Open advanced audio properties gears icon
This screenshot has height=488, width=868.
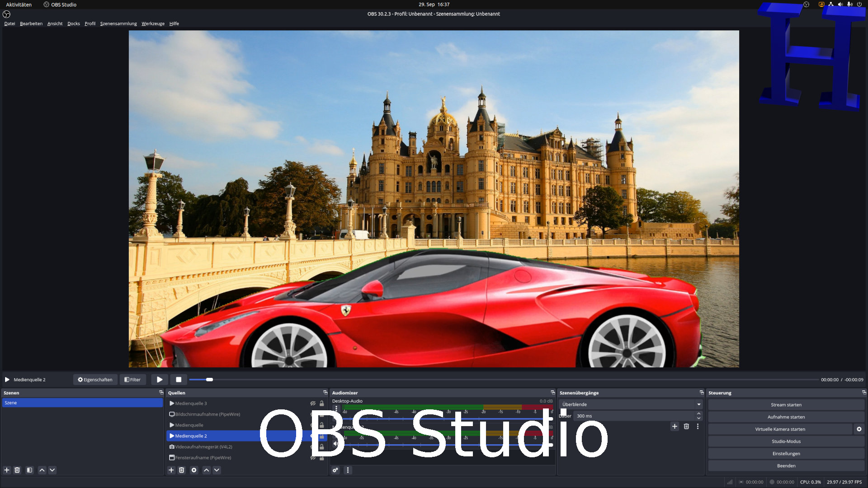click(x=335, y=470)
